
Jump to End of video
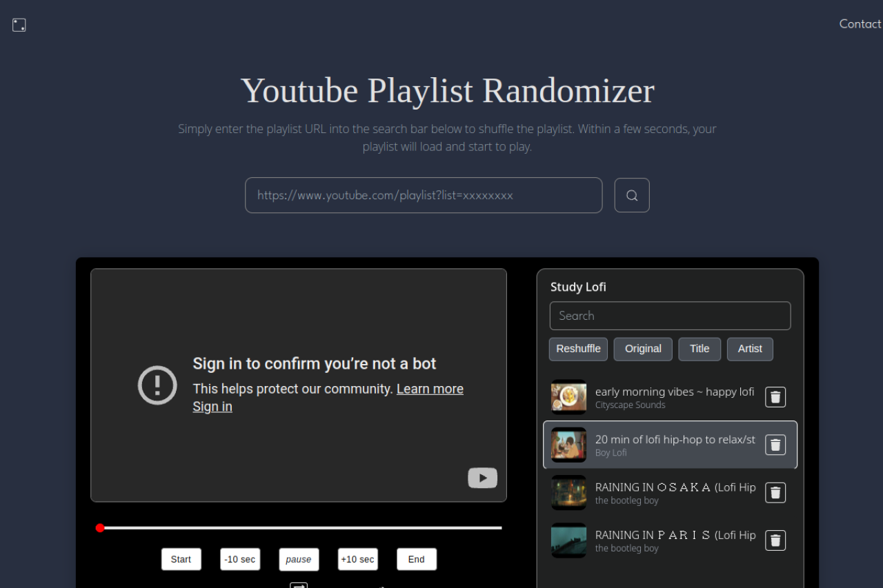[x=417, y=559]
